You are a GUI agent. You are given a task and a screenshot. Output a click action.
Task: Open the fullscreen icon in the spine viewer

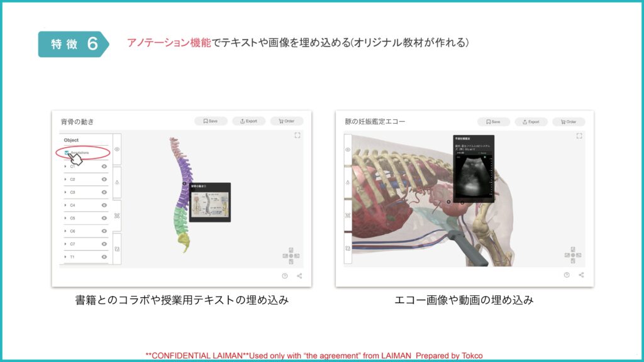click(x=297, y=135)
